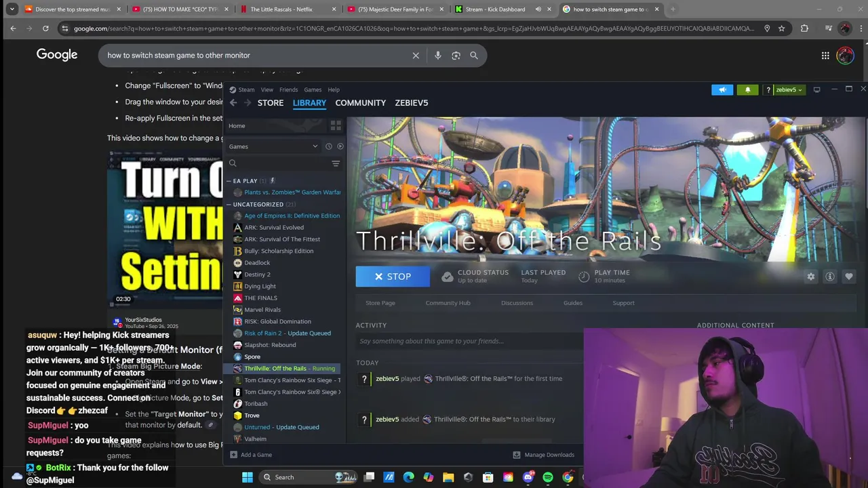
Task: Search by image with Google Lens
Action: pos(456,56)
